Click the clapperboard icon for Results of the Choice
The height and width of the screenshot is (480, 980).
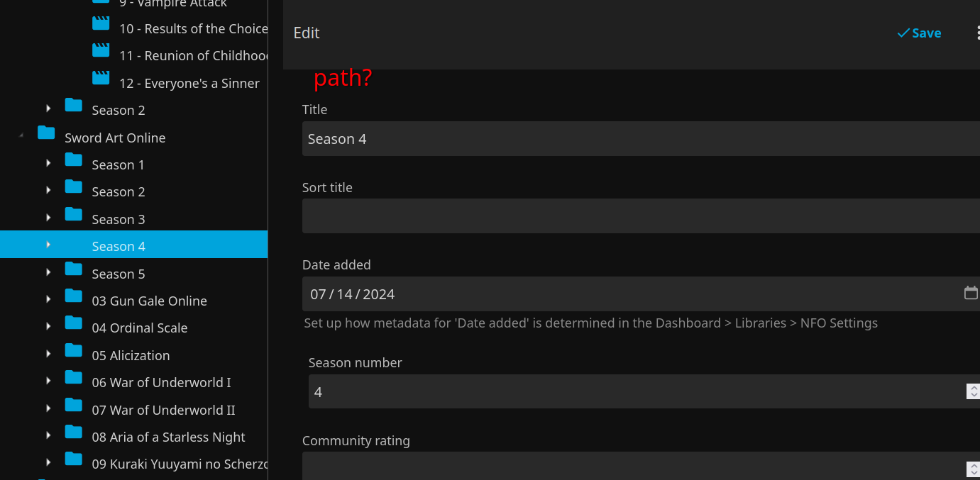tap(101, 23)
